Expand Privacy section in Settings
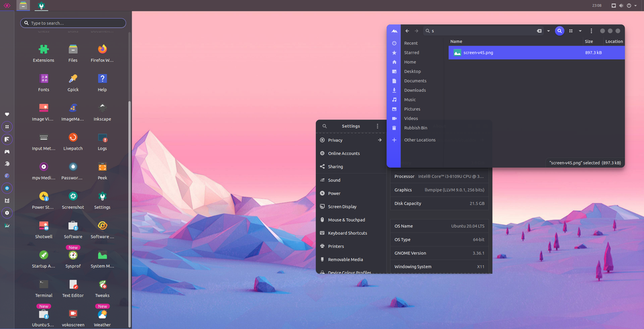The height and width of the screenshot is (329, 644). tap(351, 140)
